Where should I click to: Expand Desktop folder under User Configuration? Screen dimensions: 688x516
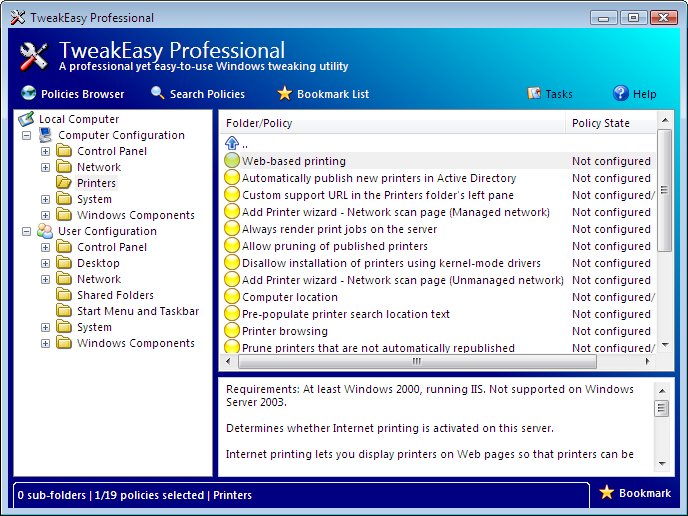click(45, 263)
